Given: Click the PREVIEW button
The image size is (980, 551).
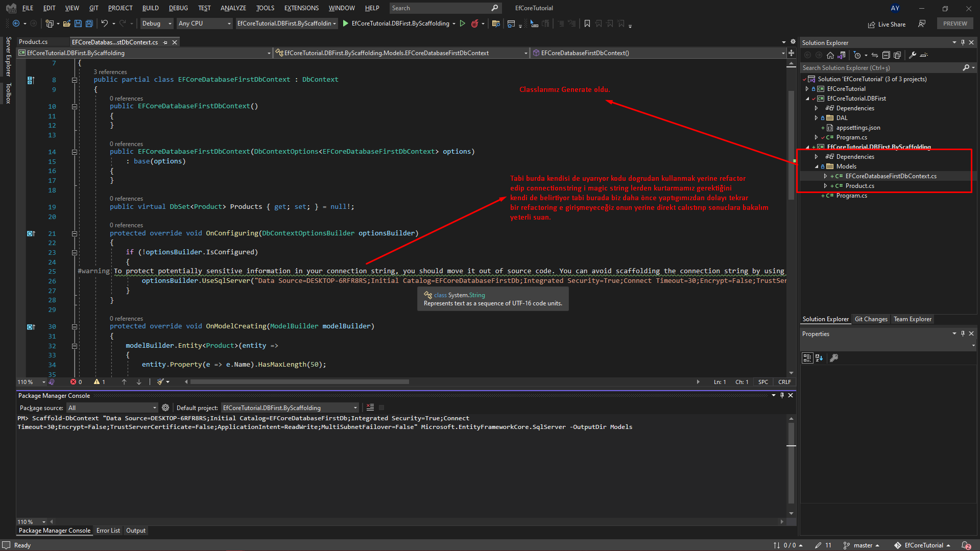Looking at the screenshot, I should coord(954,23).
